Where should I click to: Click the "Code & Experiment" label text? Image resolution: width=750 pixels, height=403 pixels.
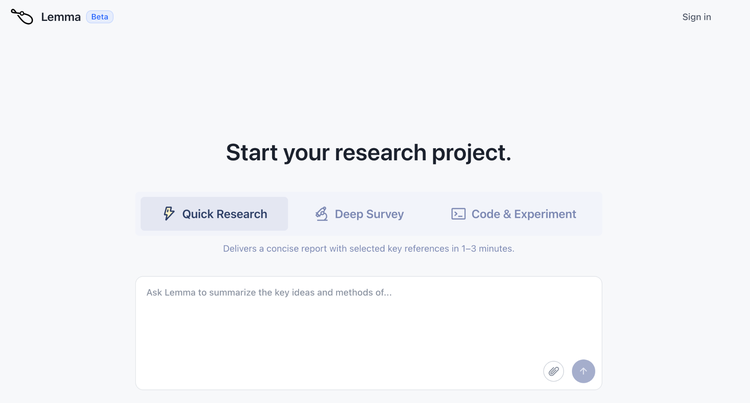point(523,214)
